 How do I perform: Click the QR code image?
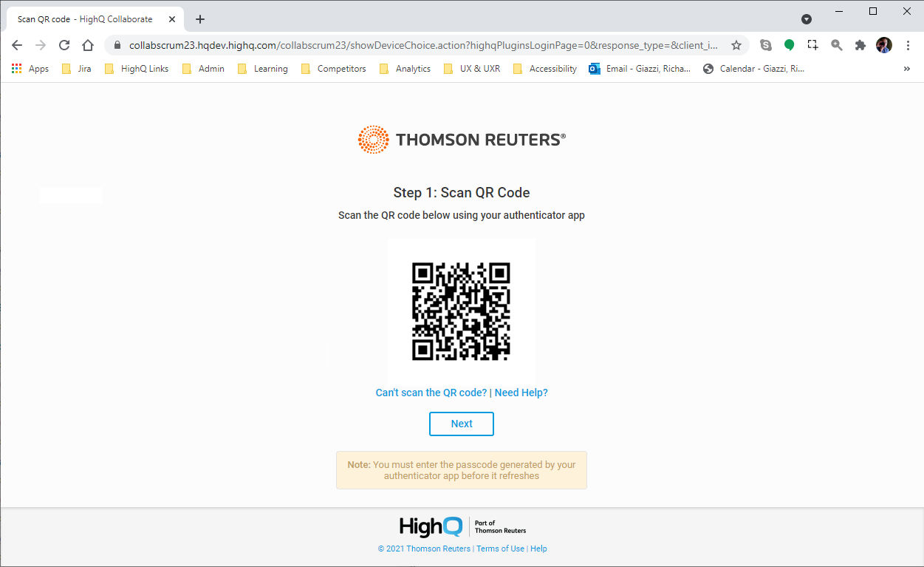pyautogui.click(x=462, y=310)
